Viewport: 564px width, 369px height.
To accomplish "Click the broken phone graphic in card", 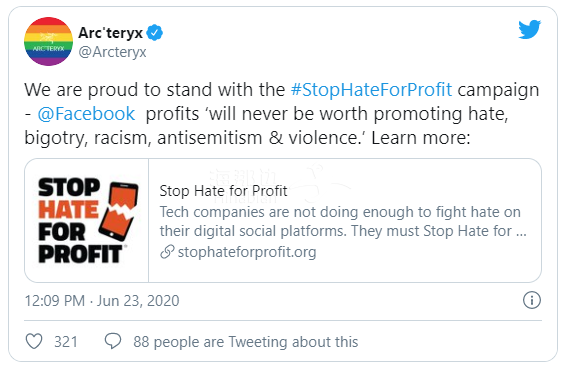I will (x=119, y=211).
